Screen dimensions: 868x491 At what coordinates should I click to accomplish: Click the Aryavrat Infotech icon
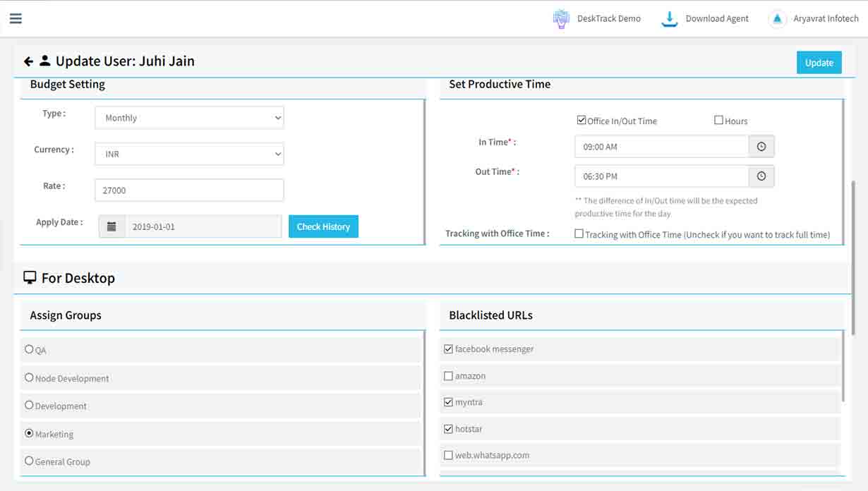click(x=777, y=18)
